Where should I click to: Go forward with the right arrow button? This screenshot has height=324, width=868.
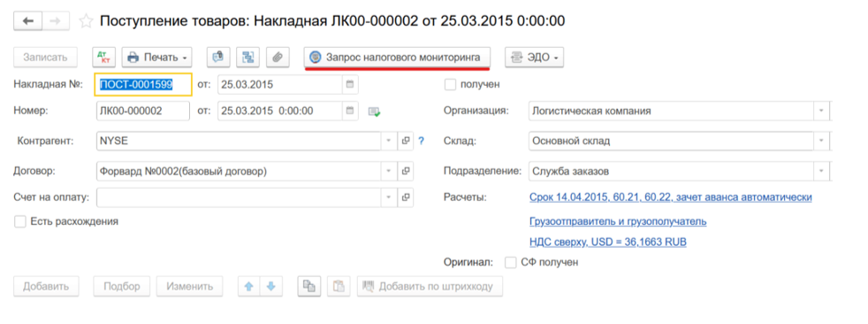(56, 21)
